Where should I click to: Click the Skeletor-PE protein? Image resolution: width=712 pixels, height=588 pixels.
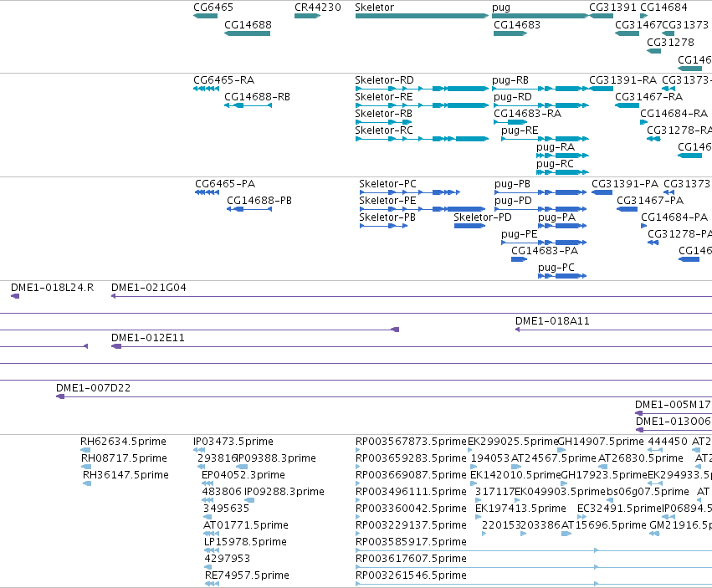[423, 209]
